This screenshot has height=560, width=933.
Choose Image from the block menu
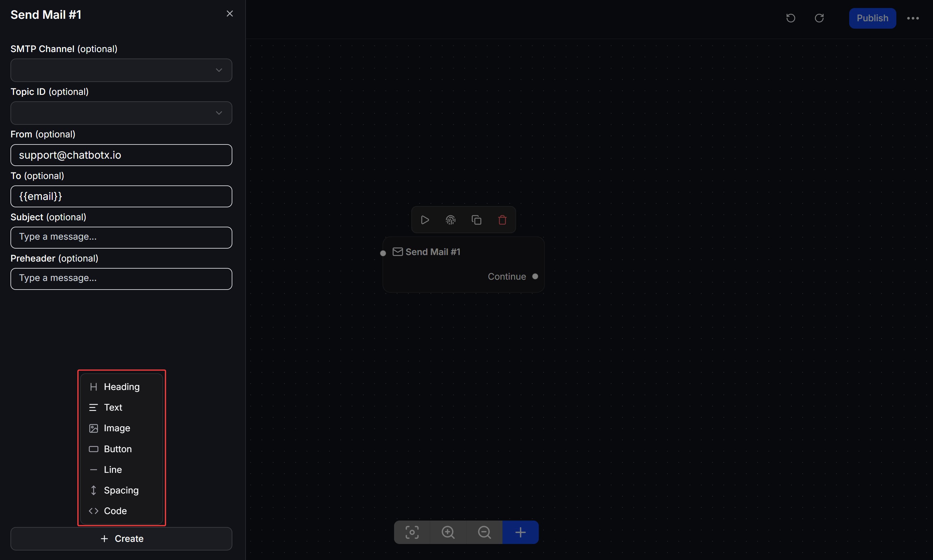point(121,428)
